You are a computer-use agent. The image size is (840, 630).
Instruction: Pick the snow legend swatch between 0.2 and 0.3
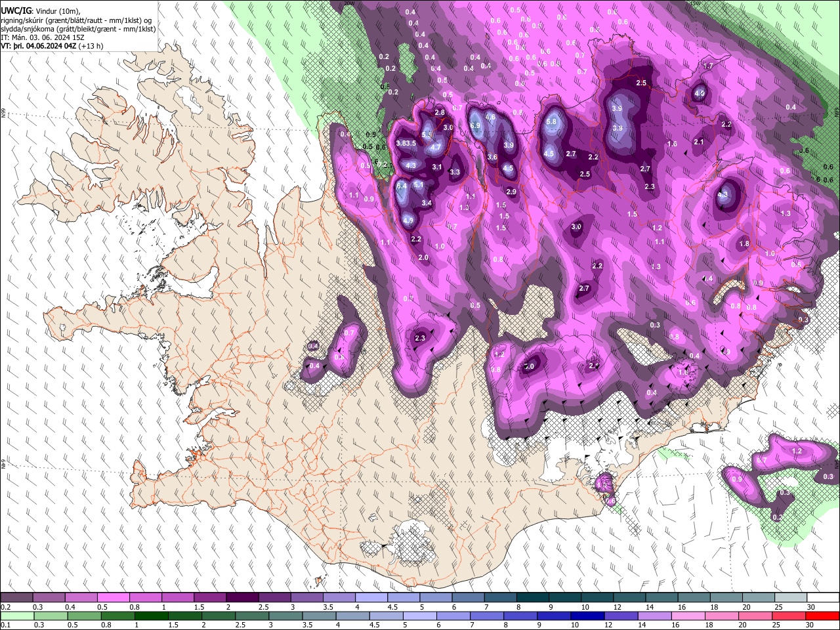coord(16,598)
